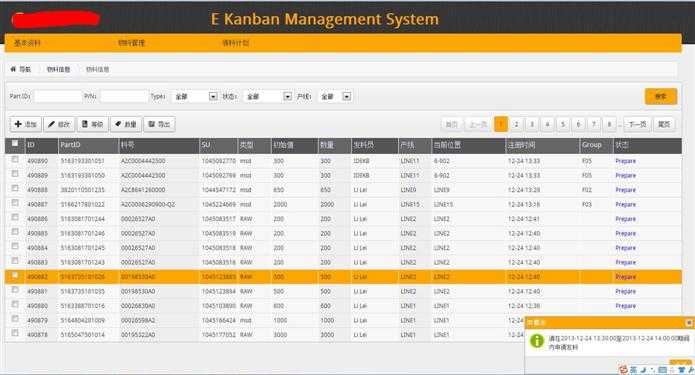Open the third orange navigation bar menu
Image resolution: width=695 pixels, height=375 pixels.
[235, 43]
